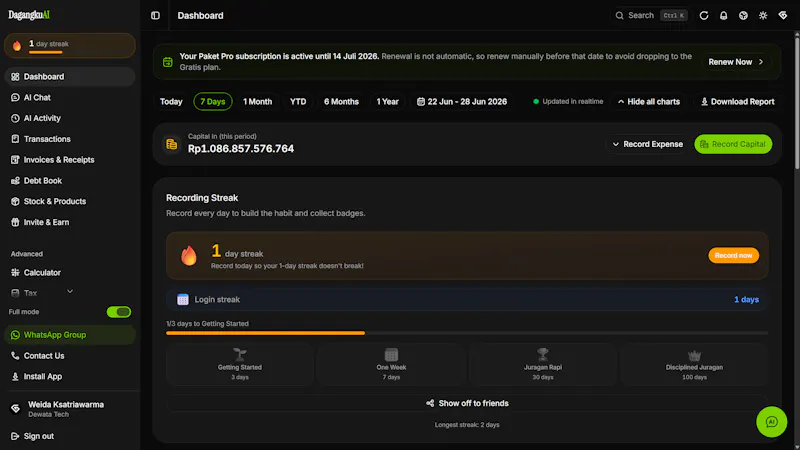Toggle Full mode switch
The height and width of the screenshot is (450, 800).
pos(119,312)
